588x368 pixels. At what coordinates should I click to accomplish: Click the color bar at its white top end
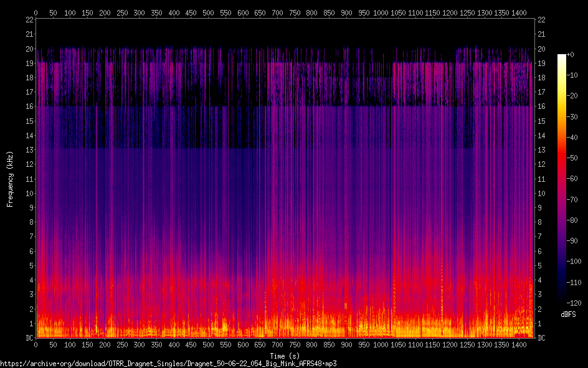[x=562, y=57]
